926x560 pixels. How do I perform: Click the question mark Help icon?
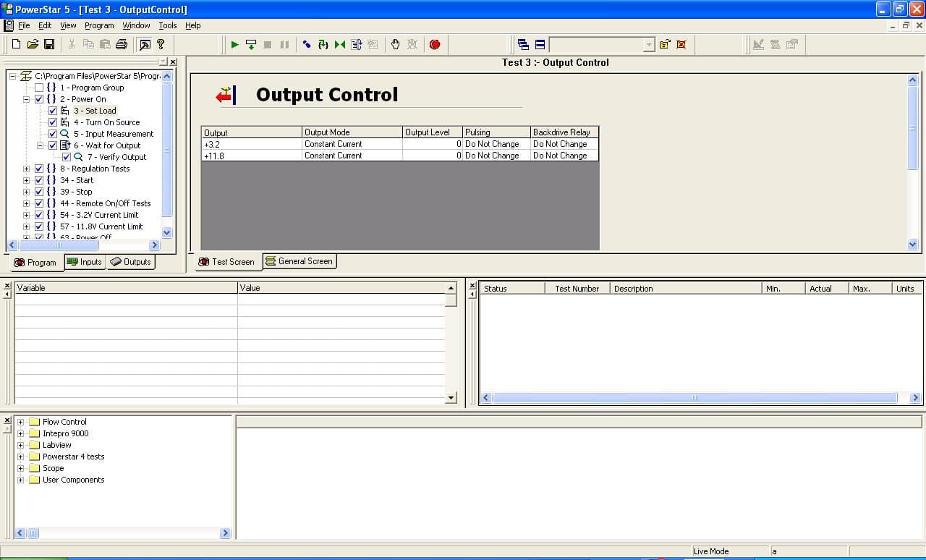pyautogui.click(x=161, y=44)
